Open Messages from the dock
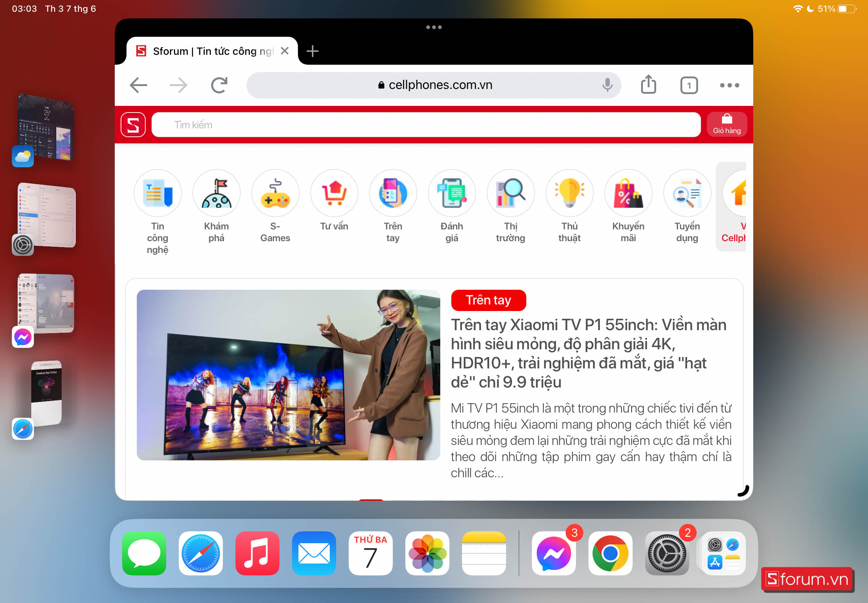 coord(144,553)
